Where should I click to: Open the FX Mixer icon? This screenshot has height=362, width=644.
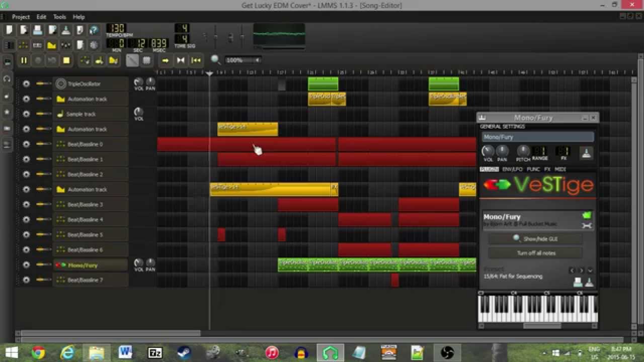[x=65, y=45]
